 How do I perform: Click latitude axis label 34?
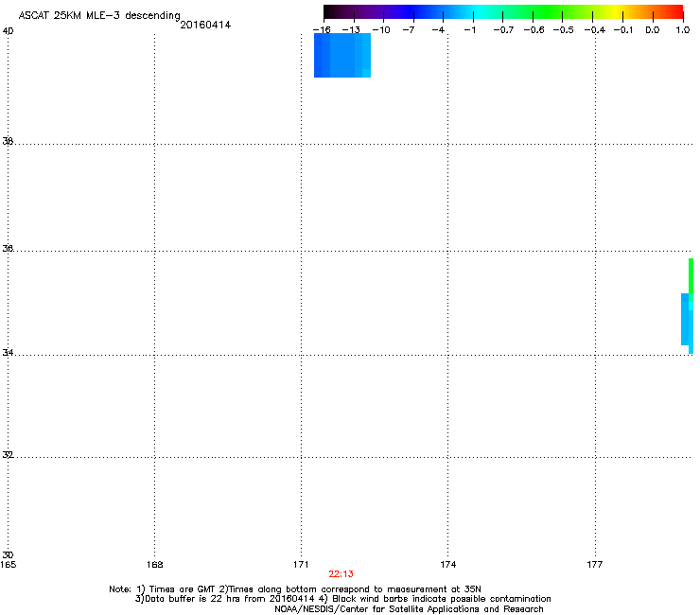tap(8, 353)
